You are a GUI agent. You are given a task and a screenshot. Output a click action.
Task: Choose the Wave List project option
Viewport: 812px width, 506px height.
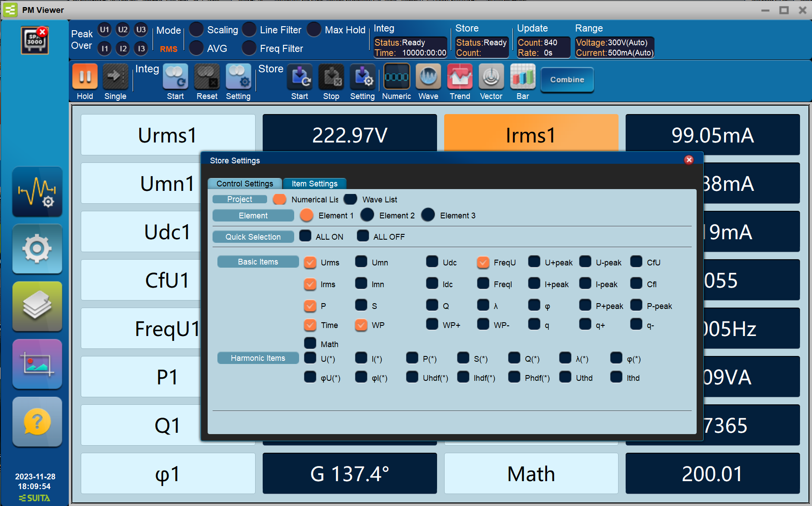[x=351, y=199]
